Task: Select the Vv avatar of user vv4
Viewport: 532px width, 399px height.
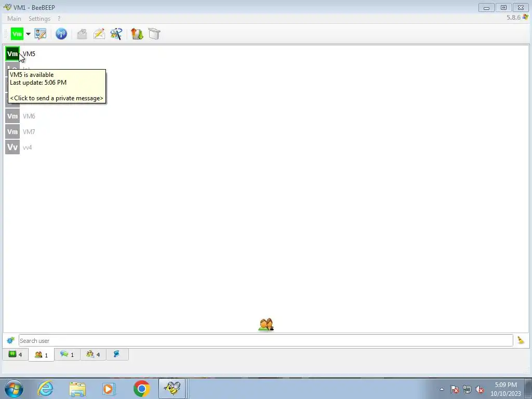Action: point(12,147)
